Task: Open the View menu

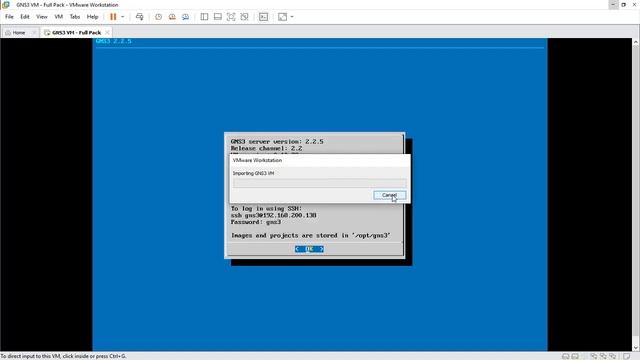Action: pyautogui.click(x=42, y=17)
